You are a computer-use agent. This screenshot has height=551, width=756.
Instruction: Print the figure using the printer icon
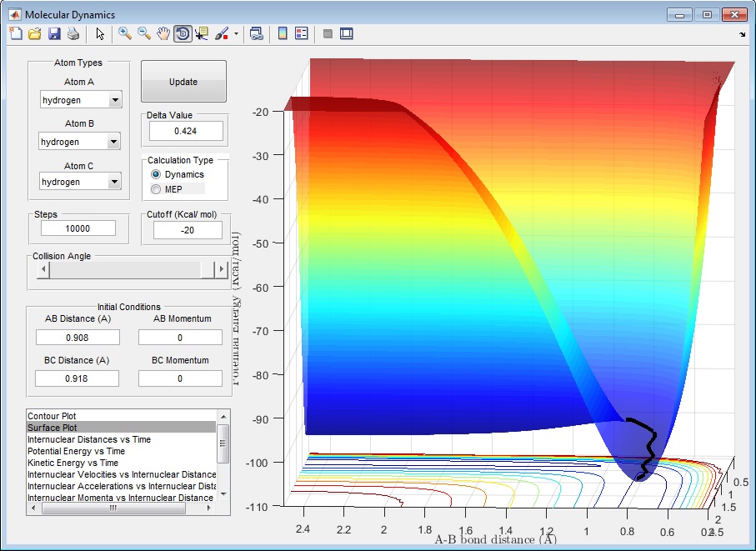click(x=73, y=34)
